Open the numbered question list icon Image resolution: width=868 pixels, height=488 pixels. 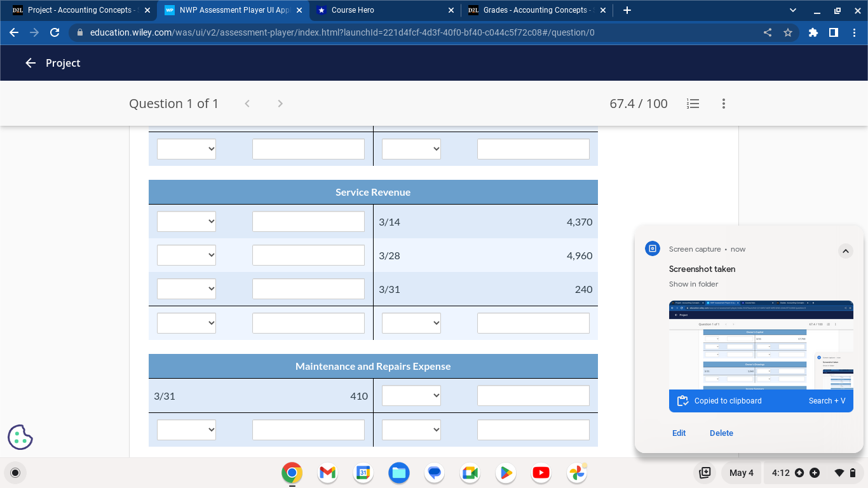[693, 104]
